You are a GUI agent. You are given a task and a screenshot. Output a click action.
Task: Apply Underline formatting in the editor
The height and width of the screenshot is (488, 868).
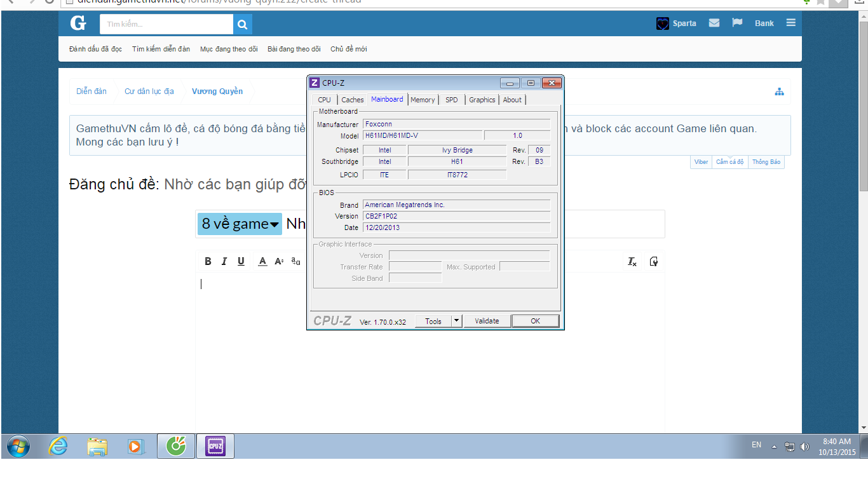tap(241, 261)
